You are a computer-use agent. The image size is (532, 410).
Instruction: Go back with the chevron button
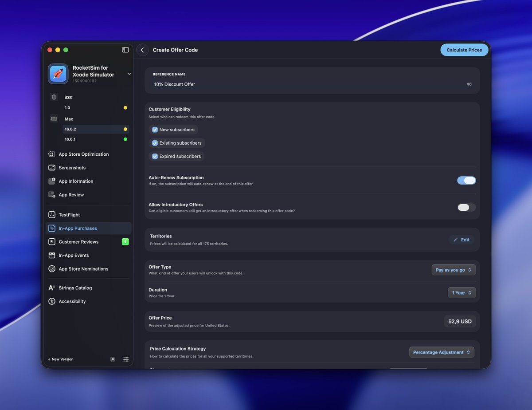(142, 50)
